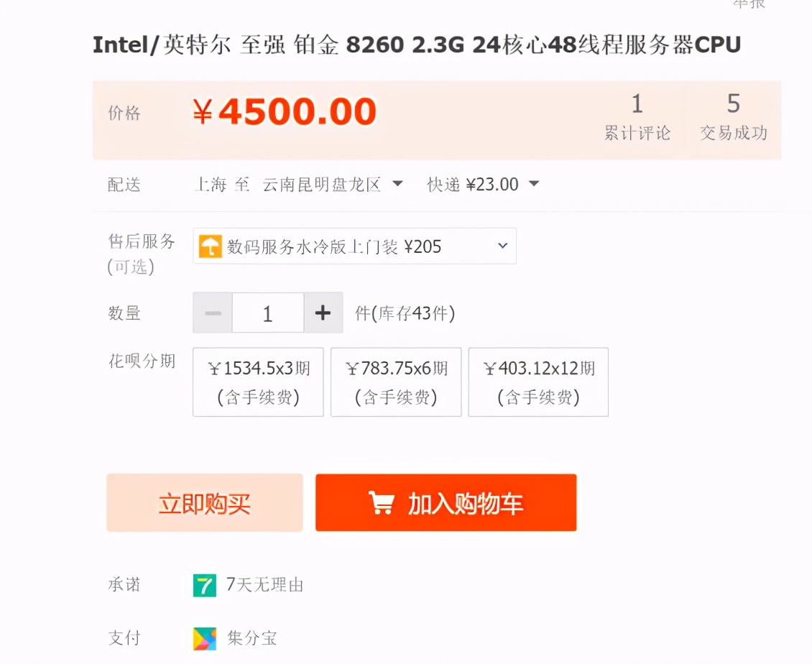Click the shopping cart icon on 加入购物车
The height and width of the screenshot is (664, 812).
tap(382, 502)
